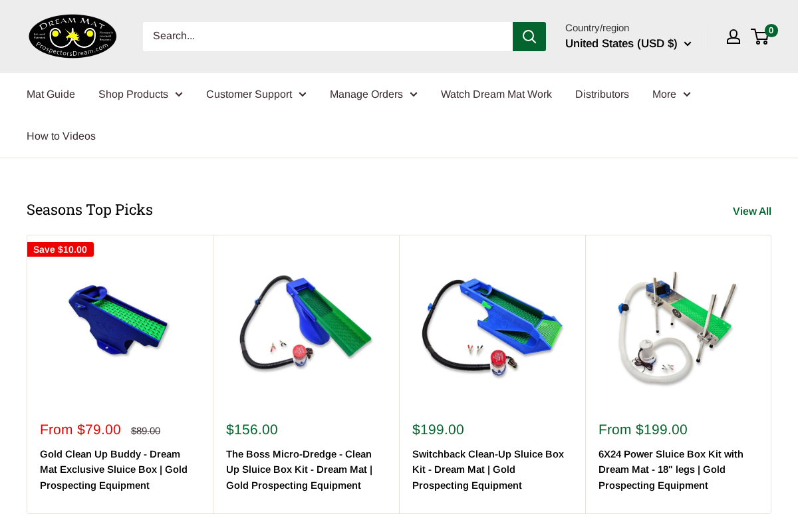Open the Gold Clean Up Buddy product link
Screen dimensions: 798x532
113,469
